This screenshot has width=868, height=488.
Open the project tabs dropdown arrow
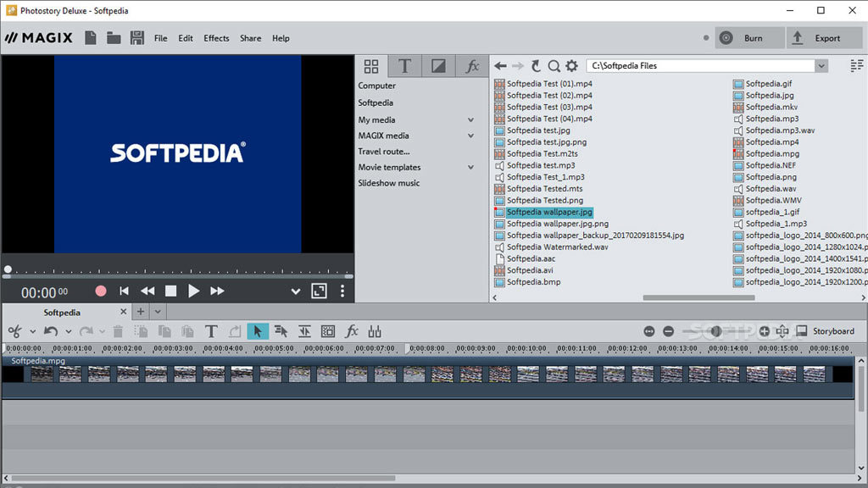click(x=158, y=312)
